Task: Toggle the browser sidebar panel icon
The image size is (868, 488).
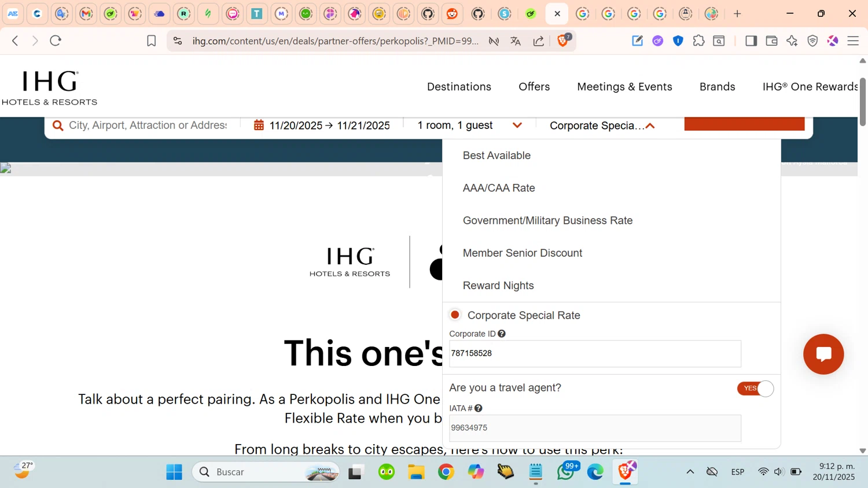Action: [751, 40]
